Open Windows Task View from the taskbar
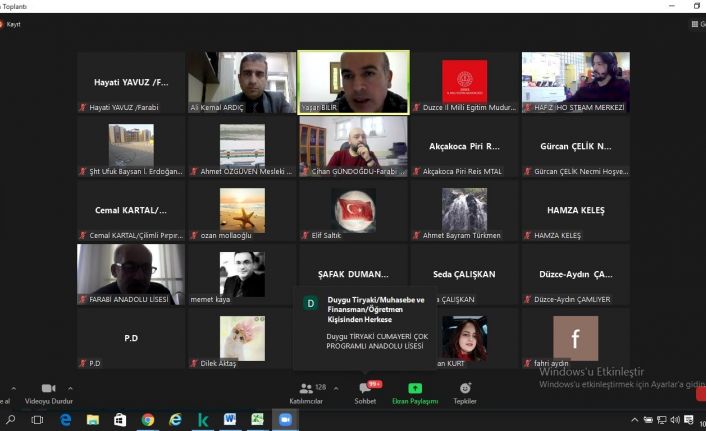The width and height of the screenshot is (706, 431). coord(38,420)
